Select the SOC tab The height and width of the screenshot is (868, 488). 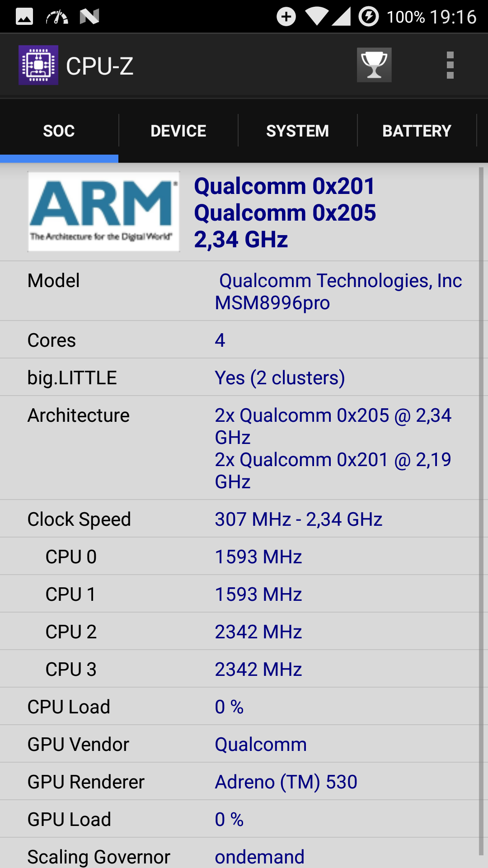click(59, 131)
